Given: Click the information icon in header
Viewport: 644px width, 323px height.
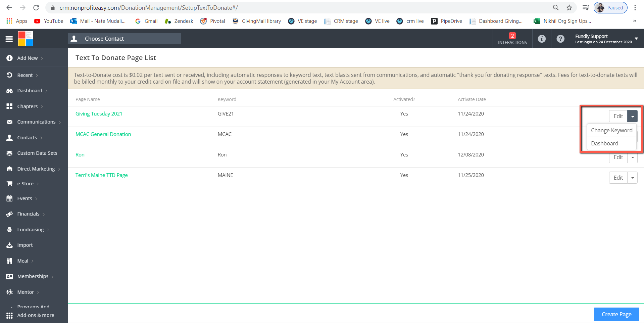Looking at the screenshot, I should [542, 39].
